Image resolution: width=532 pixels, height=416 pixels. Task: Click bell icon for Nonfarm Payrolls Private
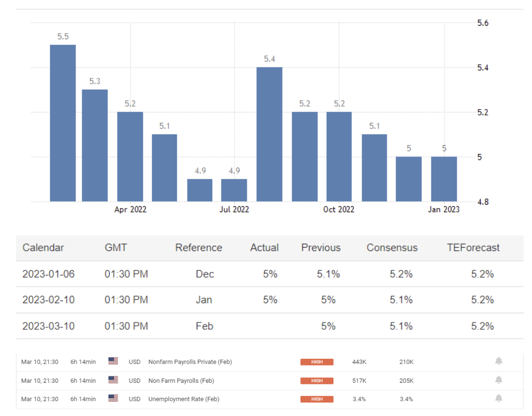[x=498, y=361]
